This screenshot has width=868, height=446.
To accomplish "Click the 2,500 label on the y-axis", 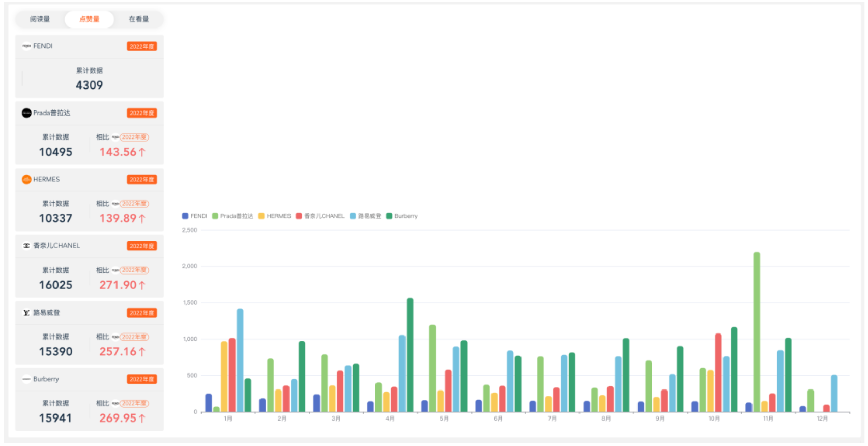I will tap(190, 230).
